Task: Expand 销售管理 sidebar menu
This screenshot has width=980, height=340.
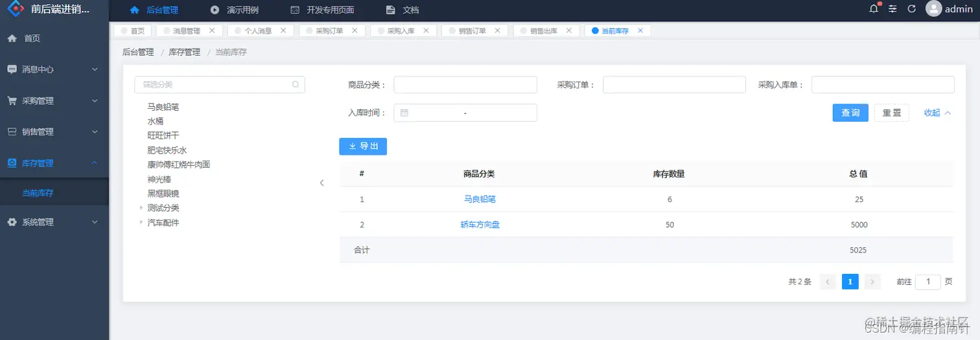Action: [54, 131]
